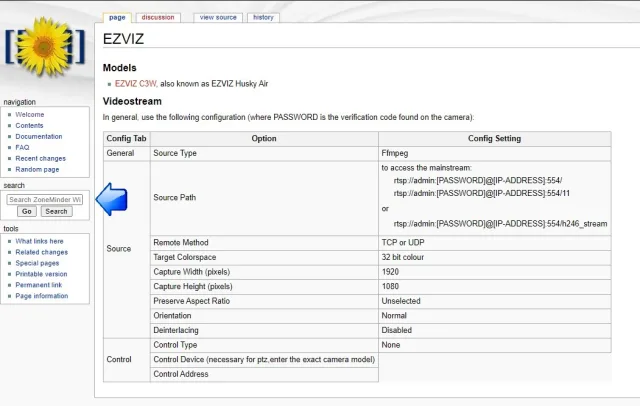640x406 pixels.
Task: Open the EZVIZ C3W model link
Action: click(136, 84)
